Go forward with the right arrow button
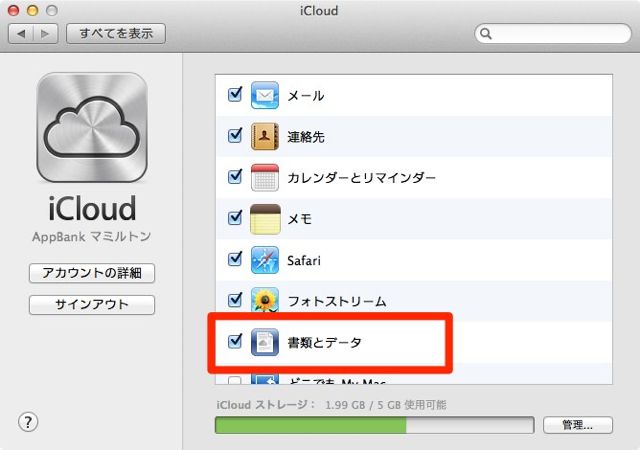This screenshot has height=450, width=640. (45, 33)
